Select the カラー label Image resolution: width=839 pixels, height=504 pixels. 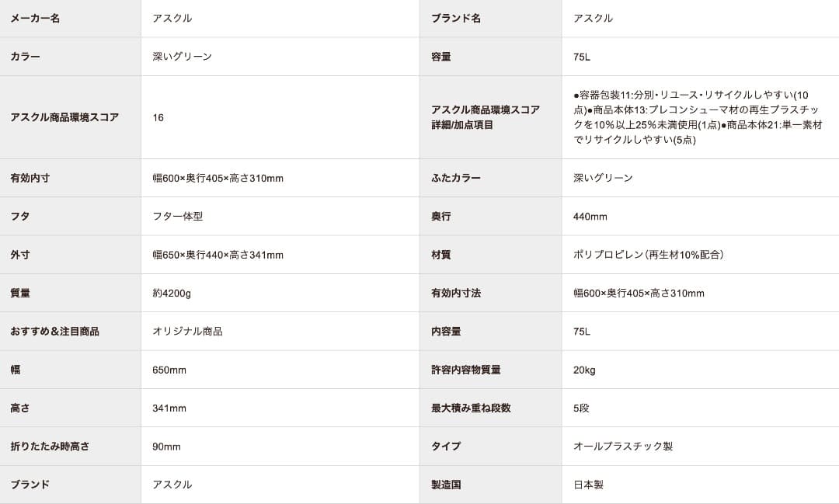point(25,57)
